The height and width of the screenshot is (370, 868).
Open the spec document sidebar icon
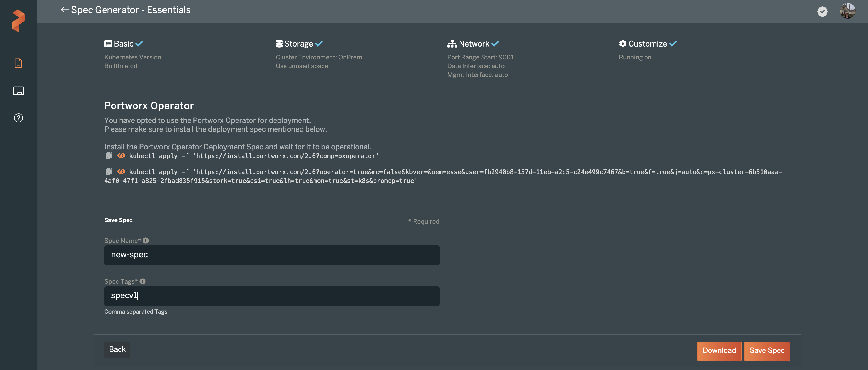tap(19, 63)
